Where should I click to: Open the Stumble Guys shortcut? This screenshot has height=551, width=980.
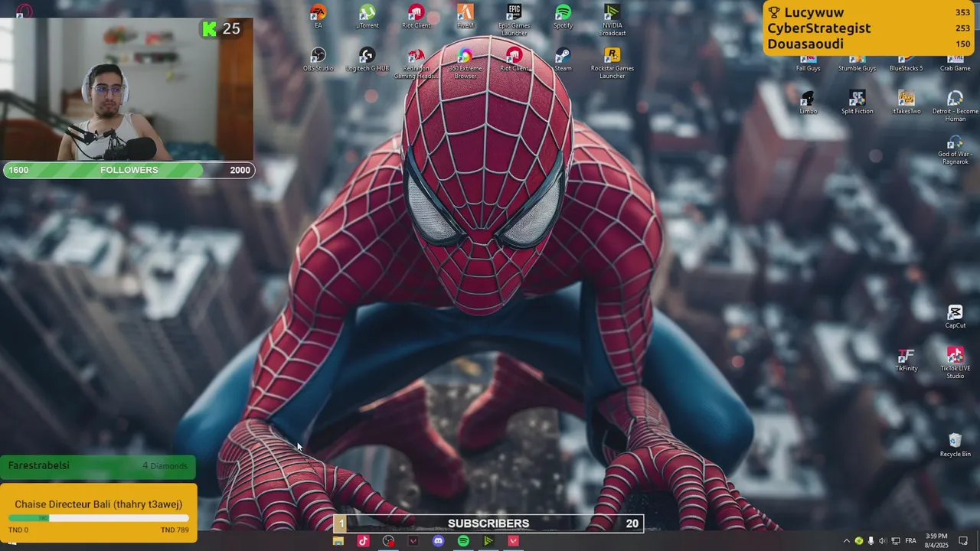(x=857, y=64)
